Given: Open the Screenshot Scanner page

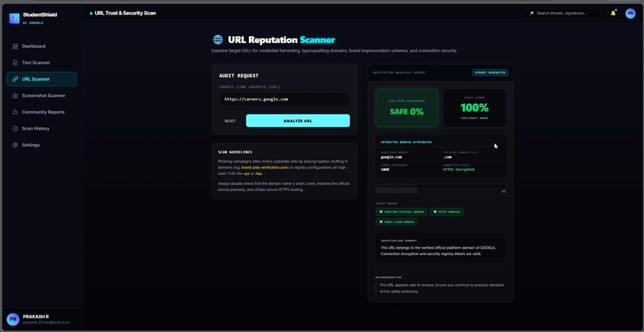Looking at the screenshot, I should coord(42,96).
